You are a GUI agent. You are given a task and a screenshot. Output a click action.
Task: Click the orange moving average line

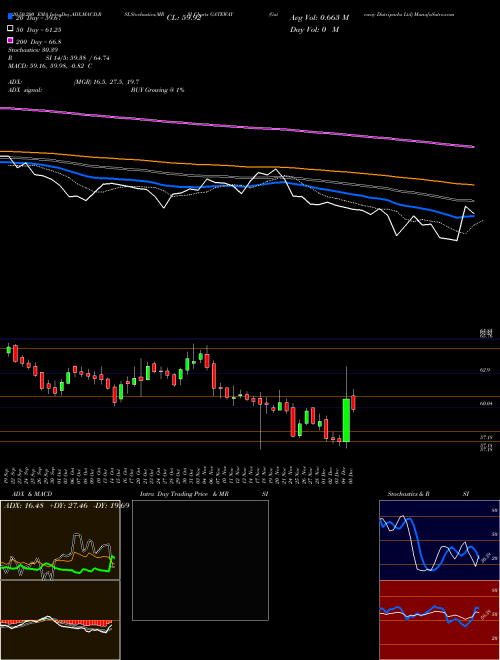(236, 167)
